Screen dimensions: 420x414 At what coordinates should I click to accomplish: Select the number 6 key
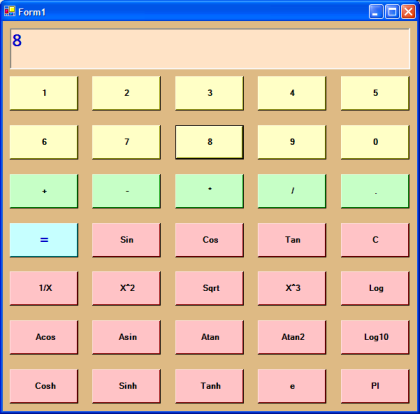pos(44,142)
